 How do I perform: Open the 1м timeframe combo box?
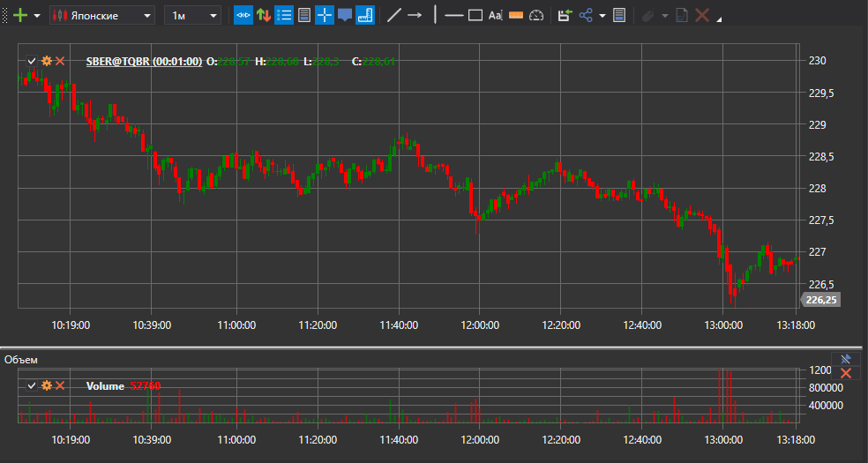click(192, 16)
